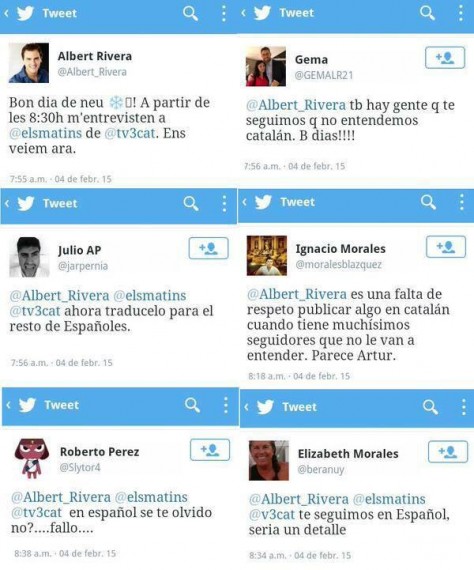Click the follow icon next to Elizabeth Morales

click(x=448, y=452)
